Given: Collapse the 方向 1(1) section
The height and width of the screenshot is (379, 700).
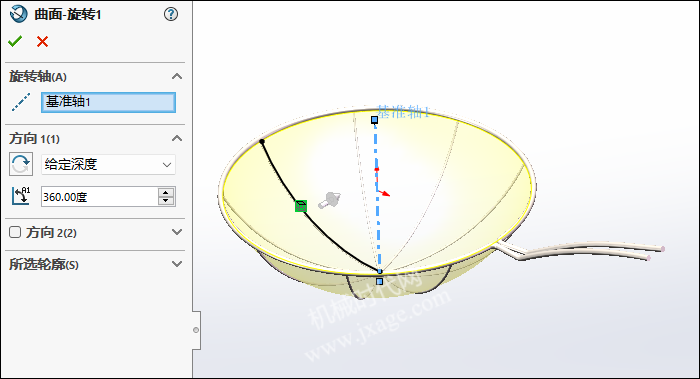Looking at the screenshot, I should point(177,138).
